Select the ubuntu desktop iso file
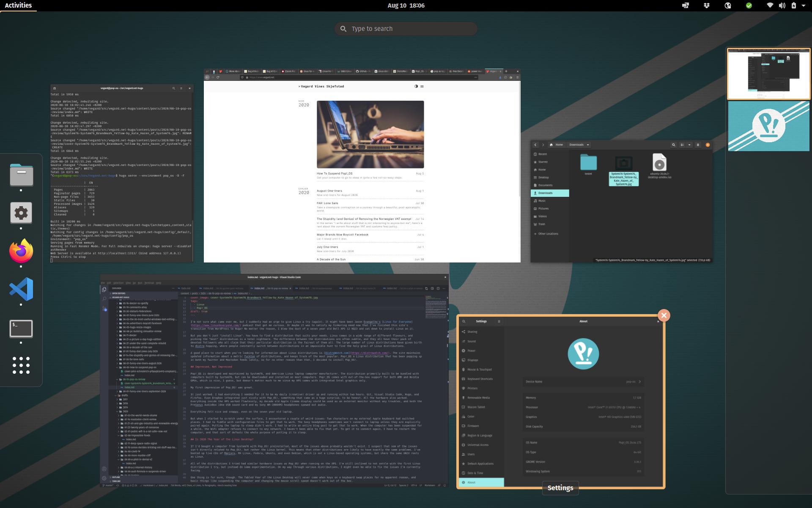Image resolution: width=812 pixels, height=508 pixels. [x=659, y=166]
